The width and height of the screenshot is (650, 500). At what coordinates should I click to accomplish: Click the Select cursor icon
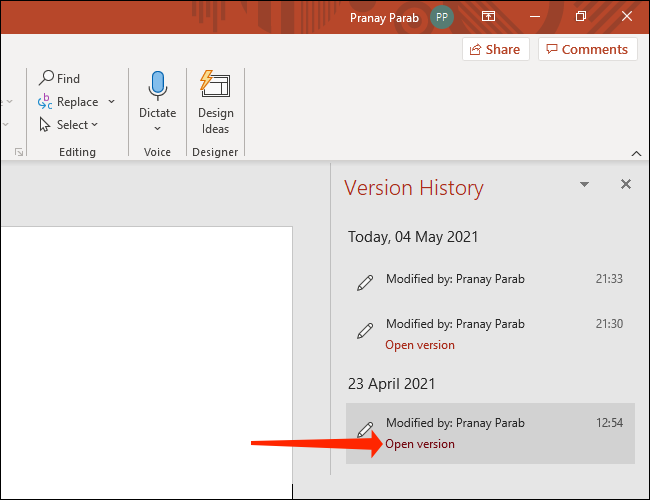(46, 125)
